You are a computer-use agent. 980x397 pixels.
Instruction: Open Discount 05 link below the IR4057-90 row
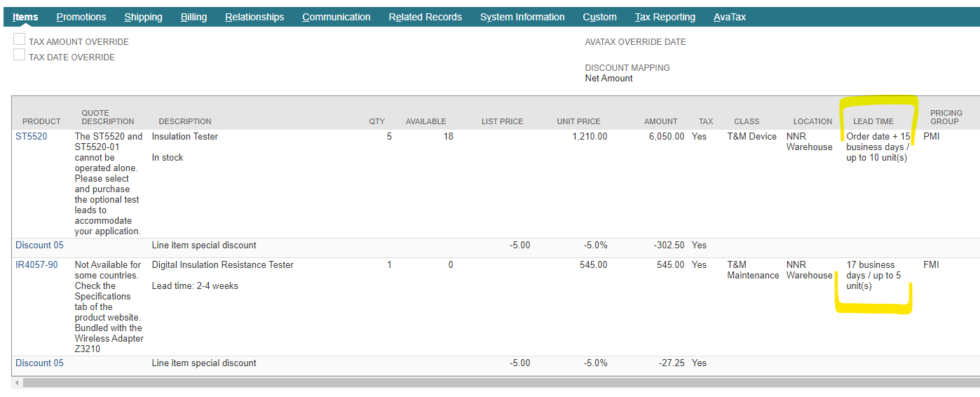click(x=39, y=363)
